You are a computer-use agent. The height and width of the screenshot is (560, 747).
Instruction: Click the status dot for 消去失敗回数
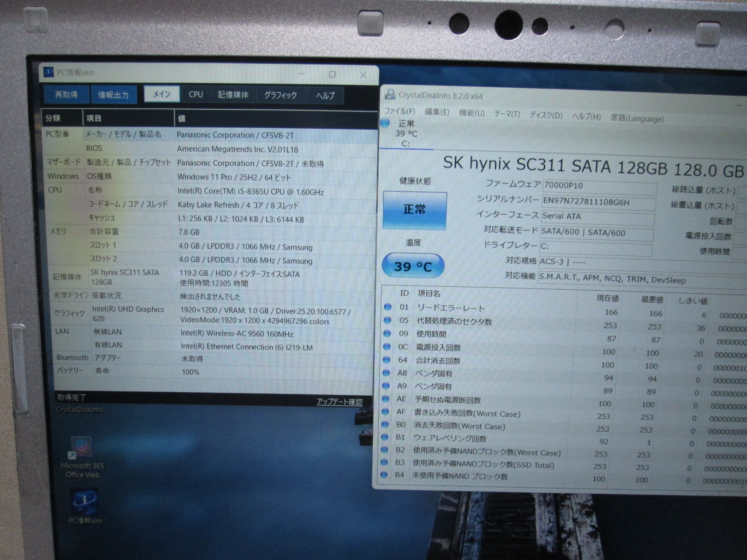point(385,424)
